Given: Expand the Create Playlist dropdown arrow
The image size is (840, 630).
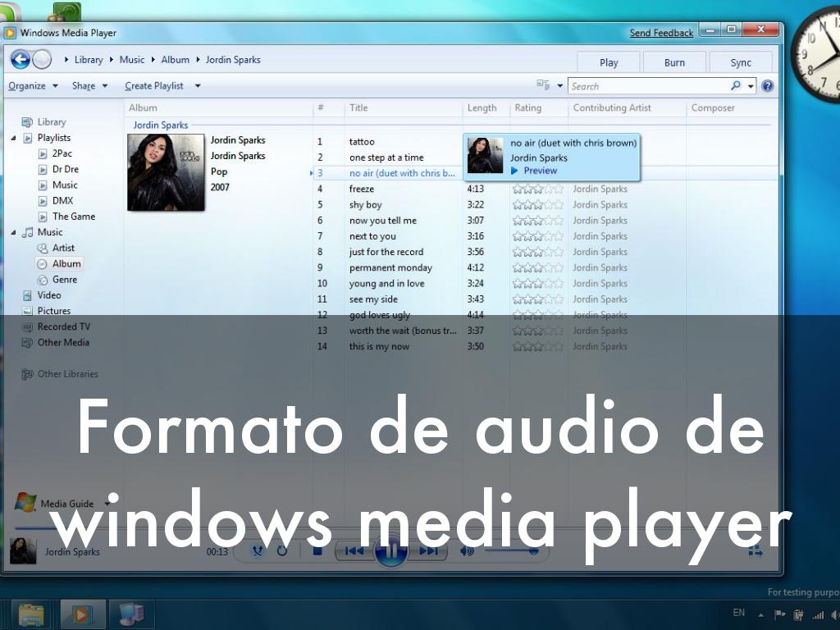Looking at the screenshot, I should 198,86.
